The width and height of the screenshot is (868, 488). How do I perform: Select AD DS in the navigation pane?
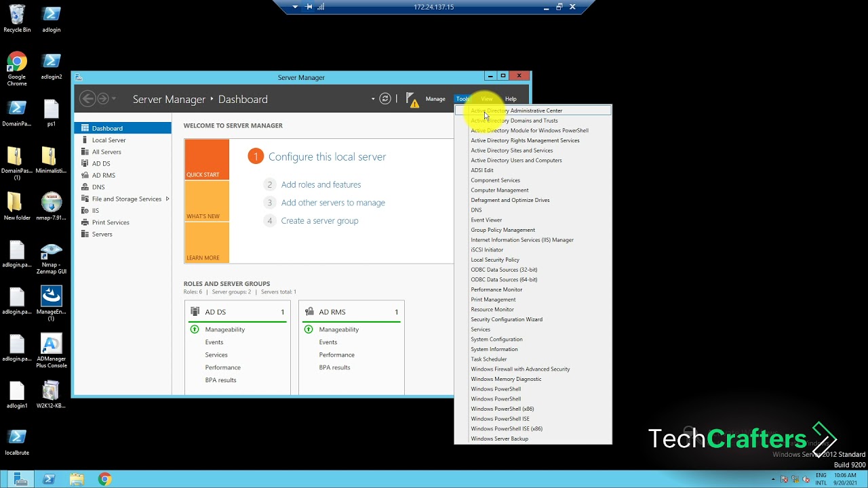pos(123,163)
